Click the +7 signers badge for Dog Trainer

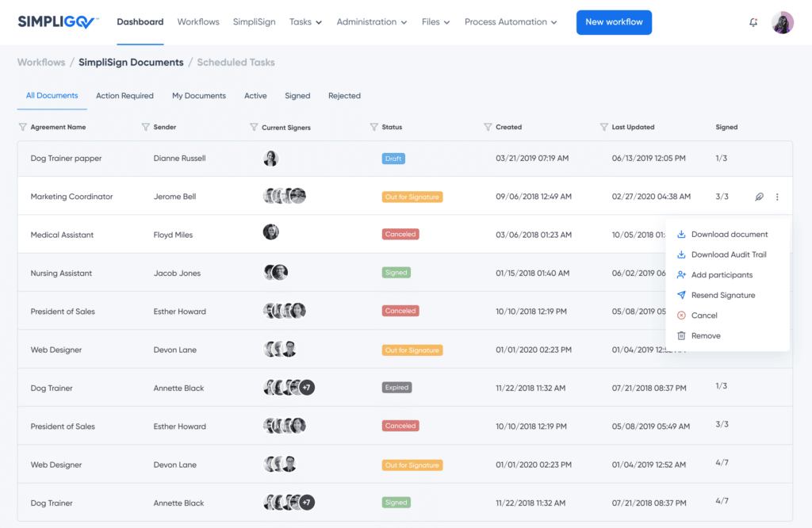[x=307, y=388]
